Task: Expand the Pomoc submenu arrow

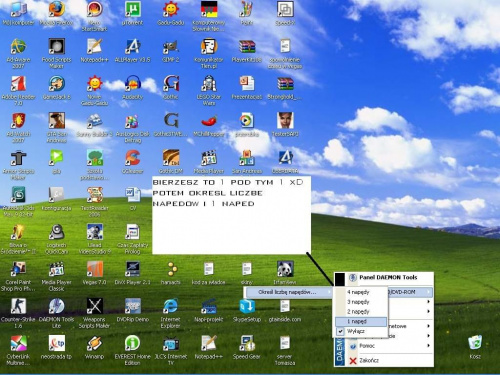Action: click(428, 346)
